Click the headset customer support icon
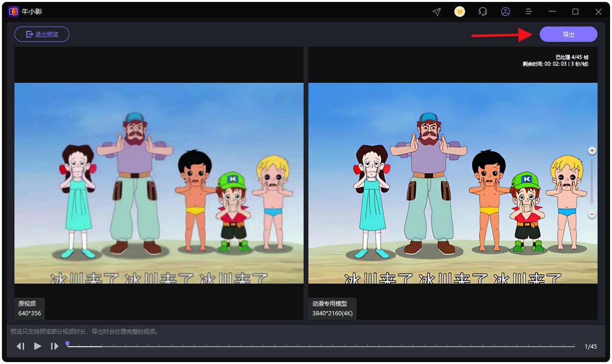 coord(483,12)
